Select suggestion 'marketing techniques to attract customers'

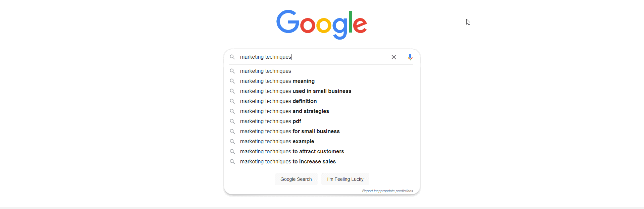click(292, 151)
